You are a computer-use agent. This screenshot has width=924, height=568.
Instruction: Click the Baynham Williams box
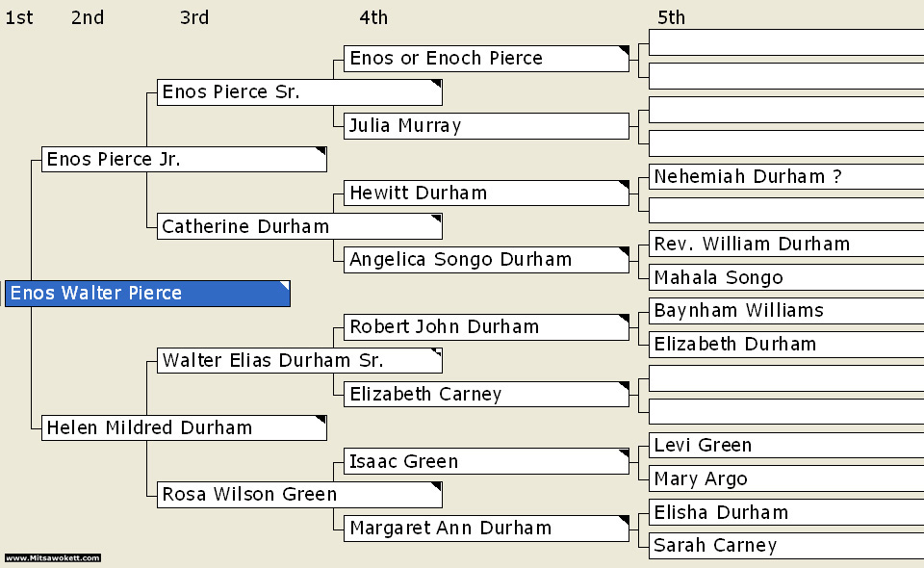786,311
